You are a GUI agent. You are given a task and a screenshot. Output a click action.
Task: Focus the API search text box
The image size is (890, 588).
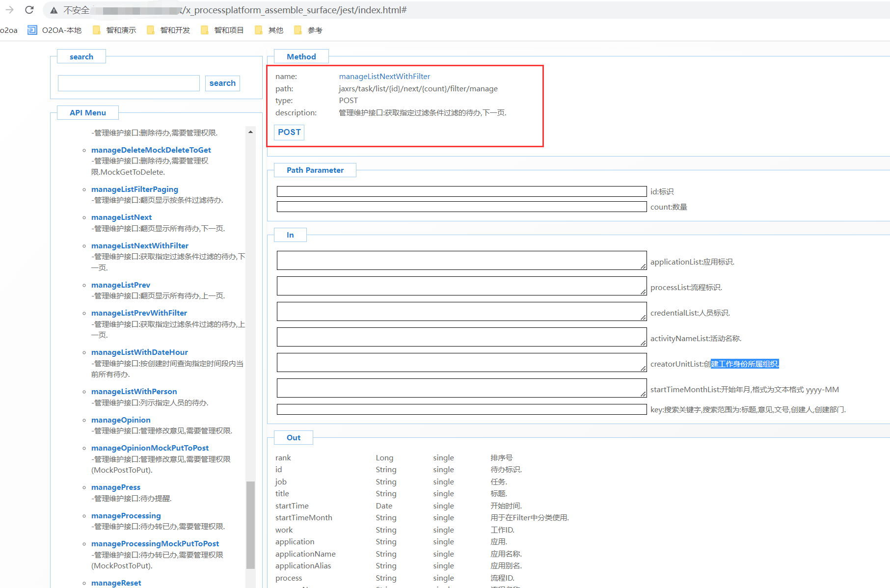click(129, 83)
